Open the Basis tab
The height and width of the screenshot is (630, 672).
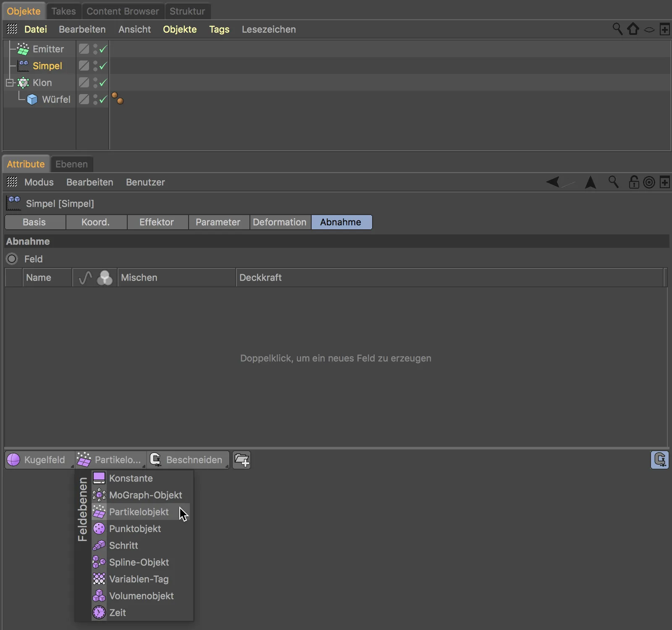click(34, 222)
